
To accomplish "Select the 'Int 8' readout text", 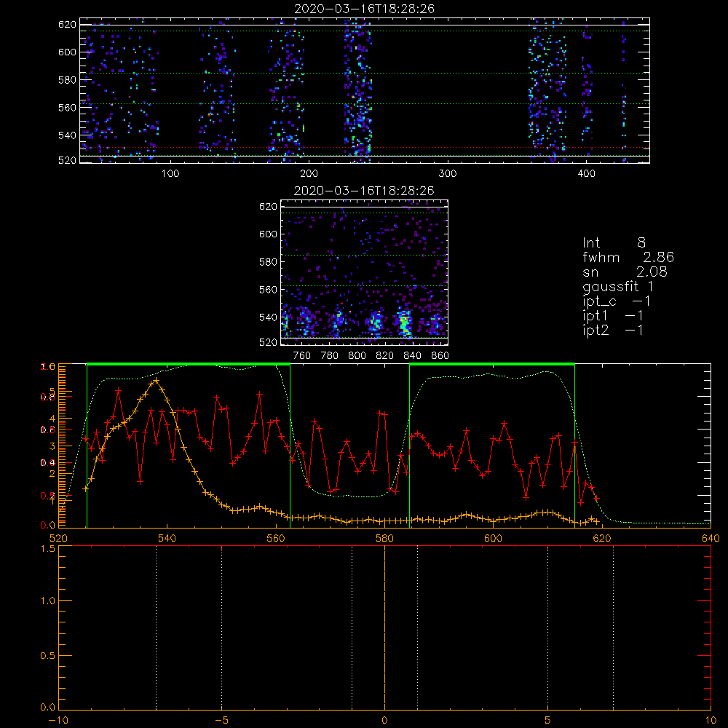I will (614, 243).
